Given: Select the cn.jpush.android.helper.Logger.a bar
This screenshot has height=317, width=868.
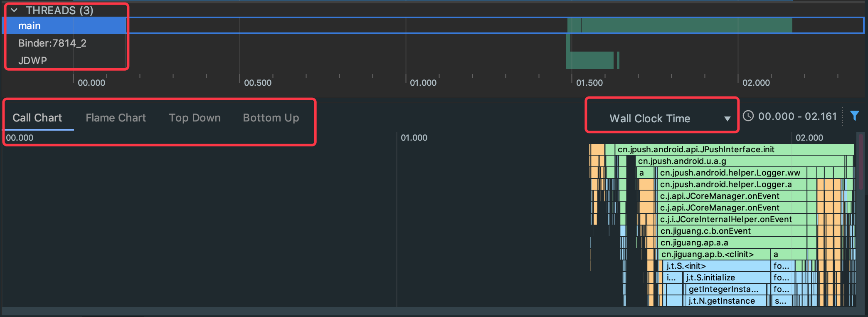Looking at the screenshot, I should [732, 184].
